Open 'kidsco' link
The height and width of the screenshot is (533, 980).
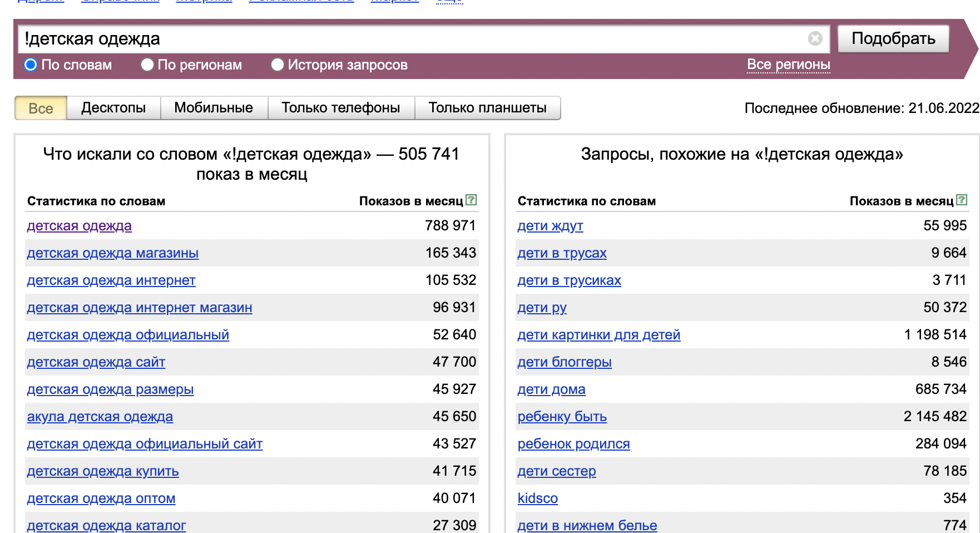(538, 499)
